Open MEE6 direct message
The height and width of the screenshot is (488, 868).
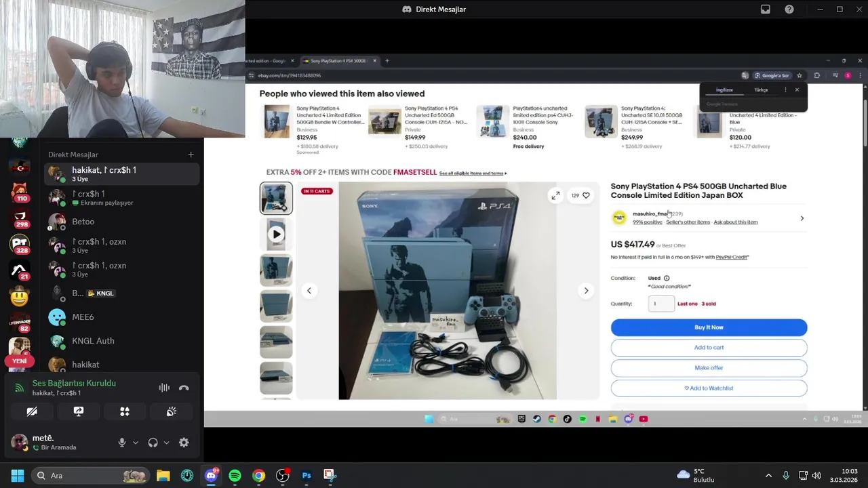click(x=122, y=317)
